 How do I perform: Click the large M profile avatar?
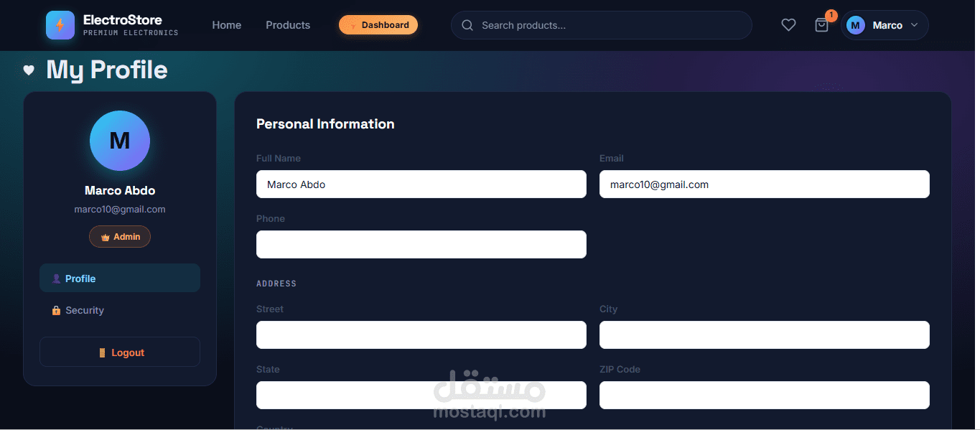[x=120, y=141]
